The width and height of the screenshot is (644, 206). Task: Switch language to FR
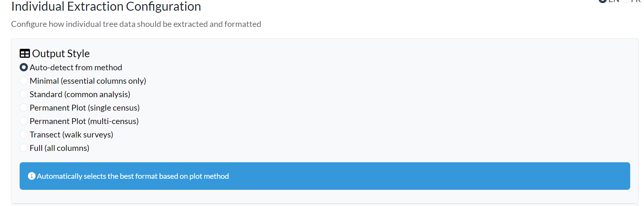[x=625, y=1]
